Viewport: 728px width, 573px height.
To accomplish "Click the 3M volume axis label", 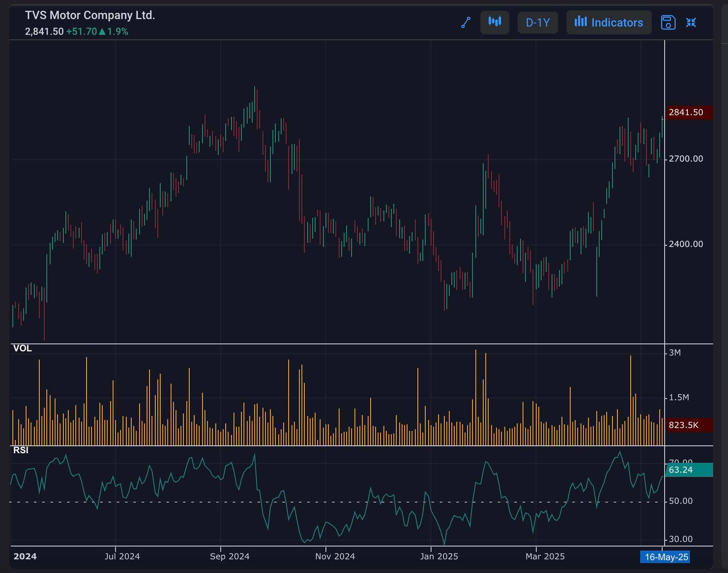I will pyautogui.click(x=675, y=353).
